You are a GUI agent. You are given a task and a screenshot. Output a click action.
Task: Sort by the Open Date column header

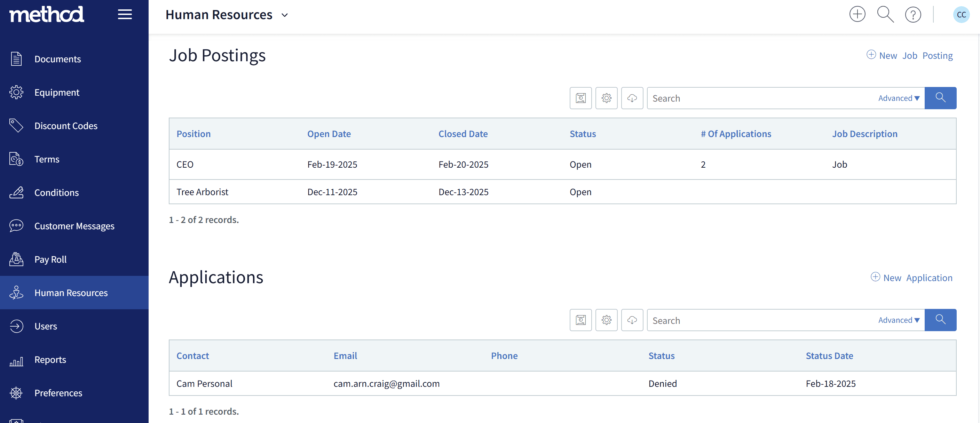pos(329,134)
